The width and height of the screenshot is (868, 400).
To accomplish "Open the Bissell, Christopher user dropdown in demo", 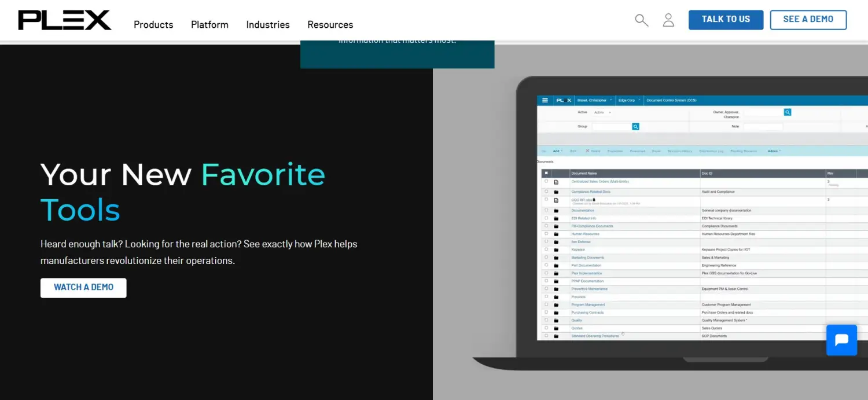I will [594, 100].
